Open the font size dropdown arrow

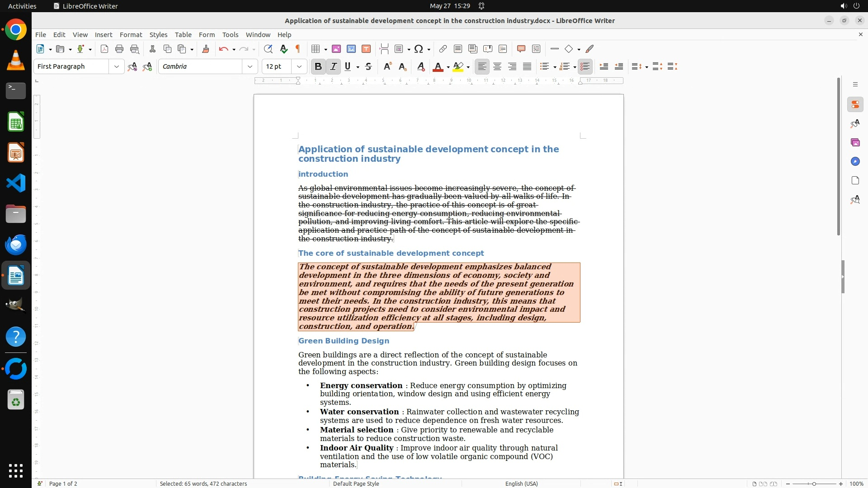tap(299, 67)
